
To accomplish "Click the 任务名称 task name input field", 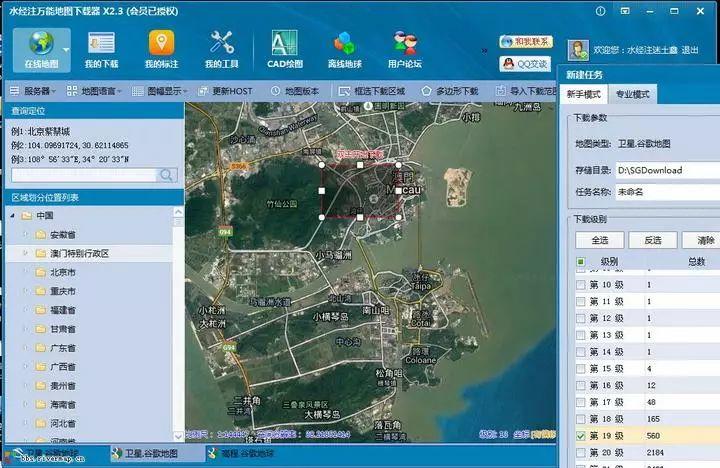I will coord(665,191).
